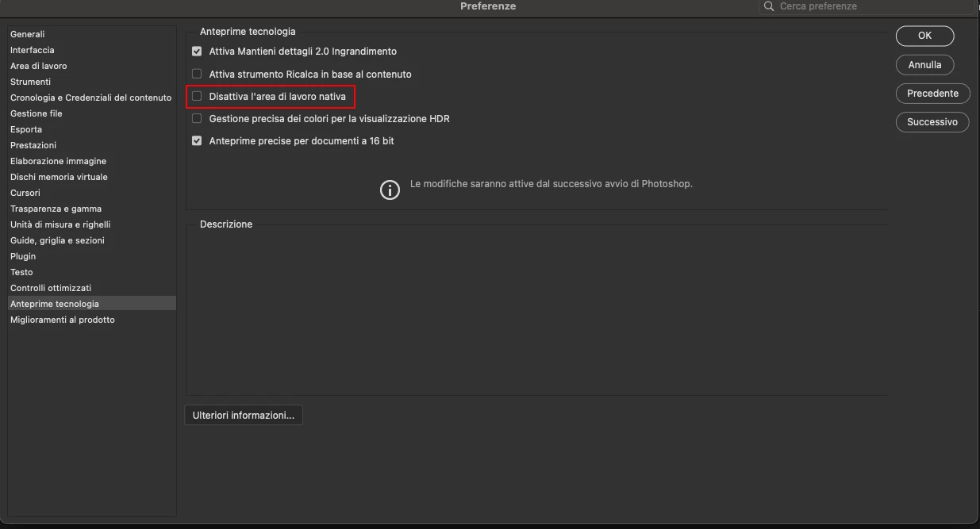980x529 pixels.
Task: Click the OK button
Action: (x=924, y=36)
